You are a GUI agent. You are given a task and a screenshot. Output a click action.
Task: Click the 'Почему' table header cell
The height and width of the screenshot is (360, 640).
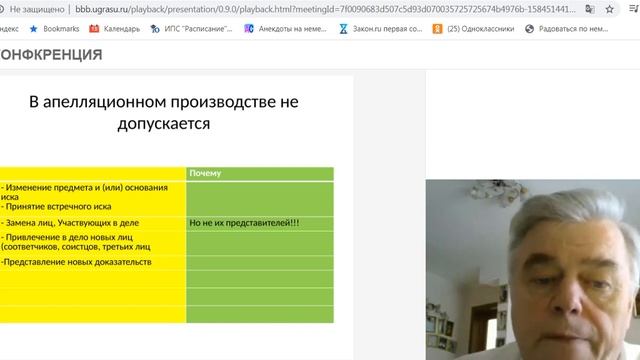[x=260, y=173]
